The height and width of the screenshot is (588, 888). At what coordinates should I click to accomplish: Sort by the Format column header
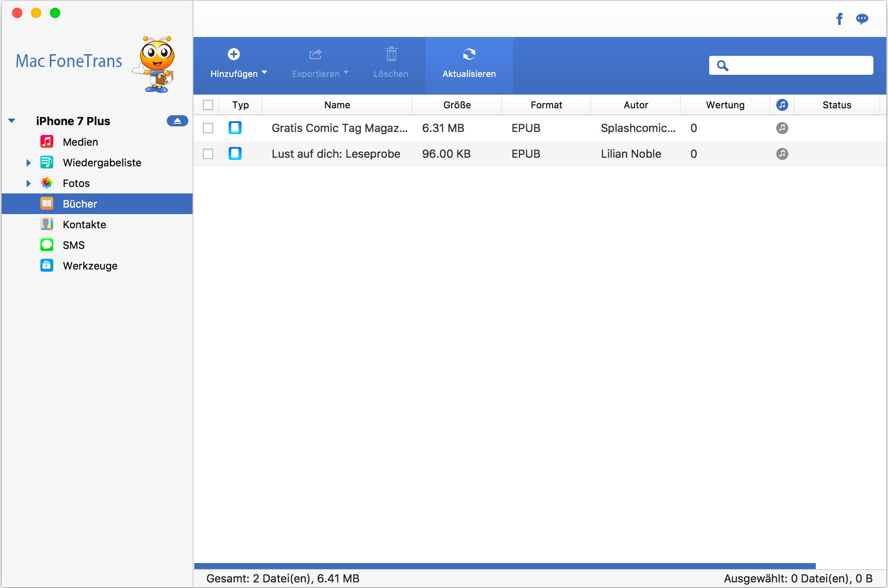tap(546, 105)
